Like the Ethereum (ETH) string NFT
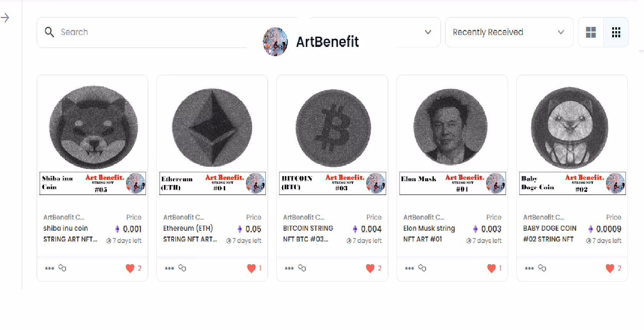 pos(251,268)
